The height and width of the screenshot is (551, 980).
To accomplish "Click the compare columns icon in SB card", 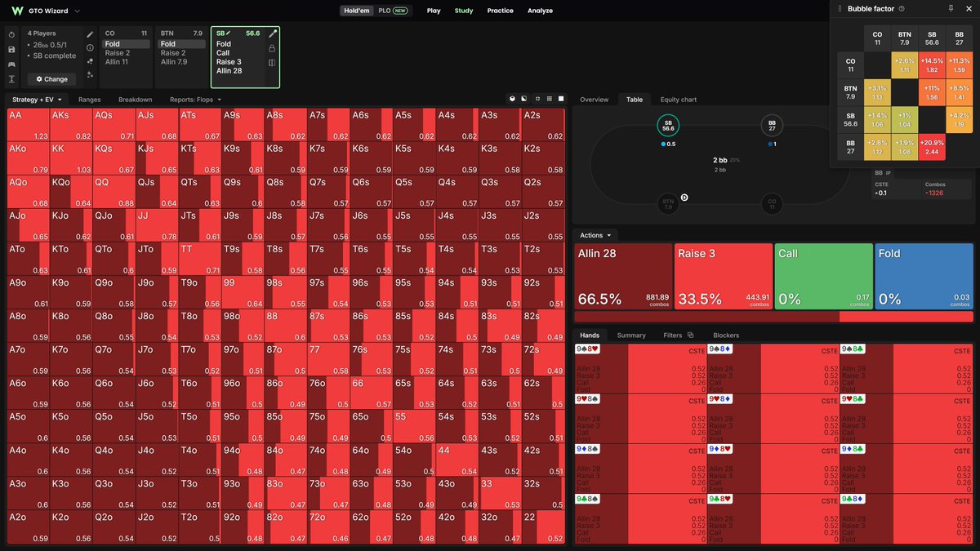I will point(272,62).
